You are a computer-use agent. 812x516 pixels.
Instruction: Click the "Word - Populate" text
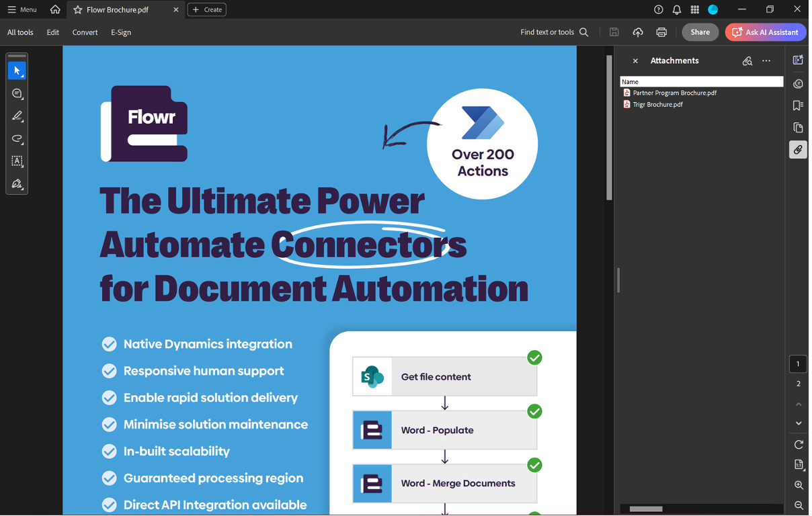click(x=437, y=430)
